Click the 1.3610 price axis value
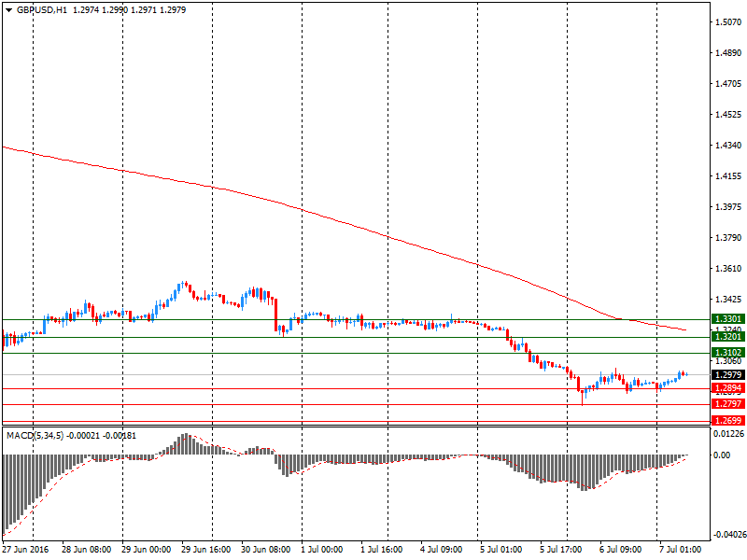The width and height of the screenshot is (747, 560). 728,269
